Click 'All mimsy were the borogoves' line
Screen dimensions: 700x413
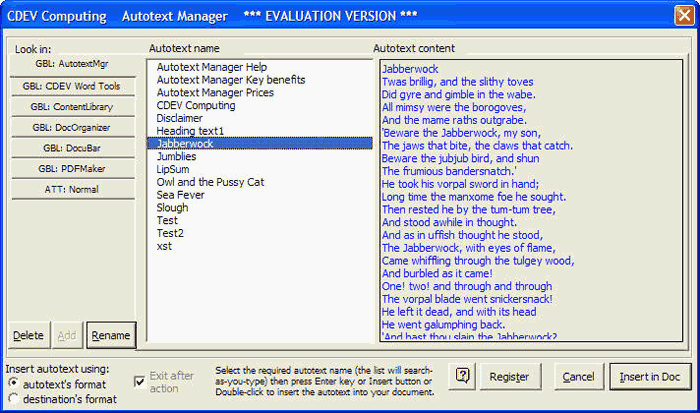(x=454, y=108)
